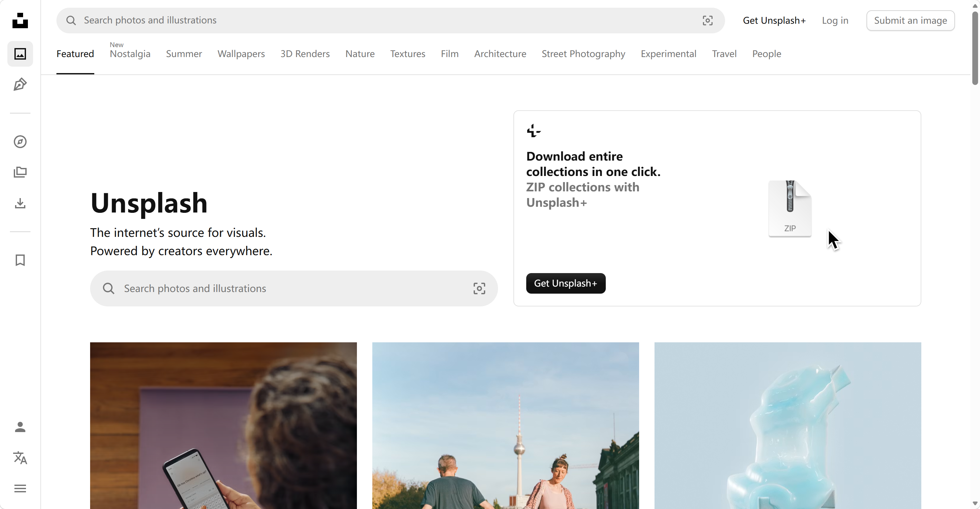Select the Street Photography tab

(584, 54)
